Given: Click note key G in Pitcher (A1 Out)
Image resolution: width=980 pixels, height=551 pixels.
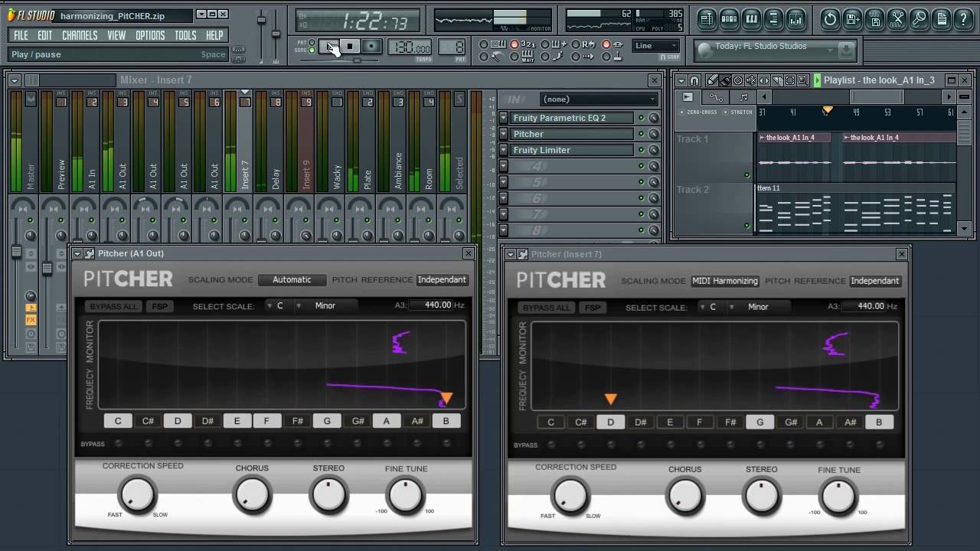Looking at the screenshot, I should (x=327, y=421).
